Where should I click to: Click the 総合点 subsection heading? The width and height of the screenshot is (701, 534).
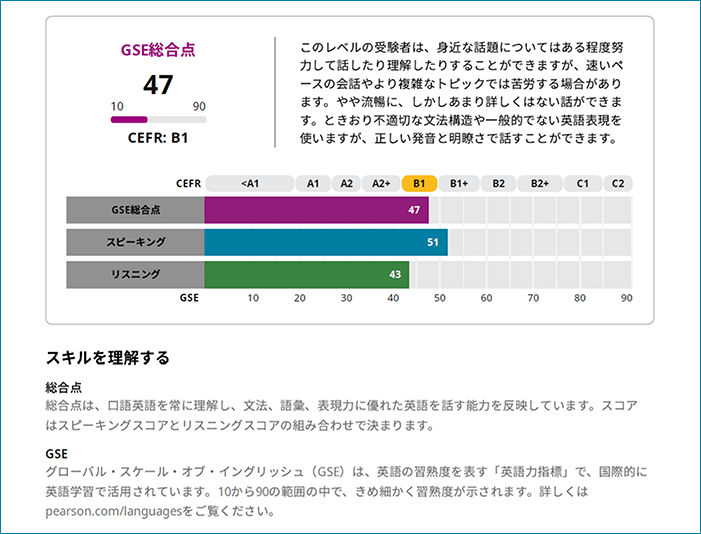tap(64, 387)
